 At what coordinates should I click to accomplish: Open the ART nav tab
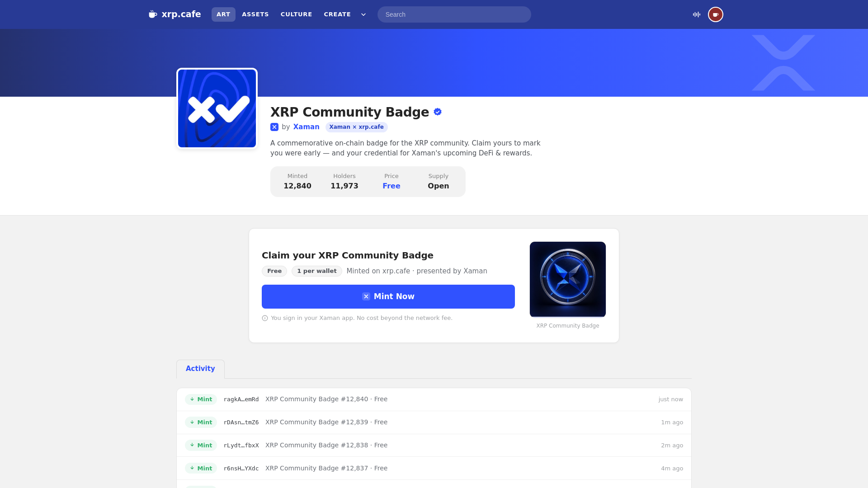223,14
